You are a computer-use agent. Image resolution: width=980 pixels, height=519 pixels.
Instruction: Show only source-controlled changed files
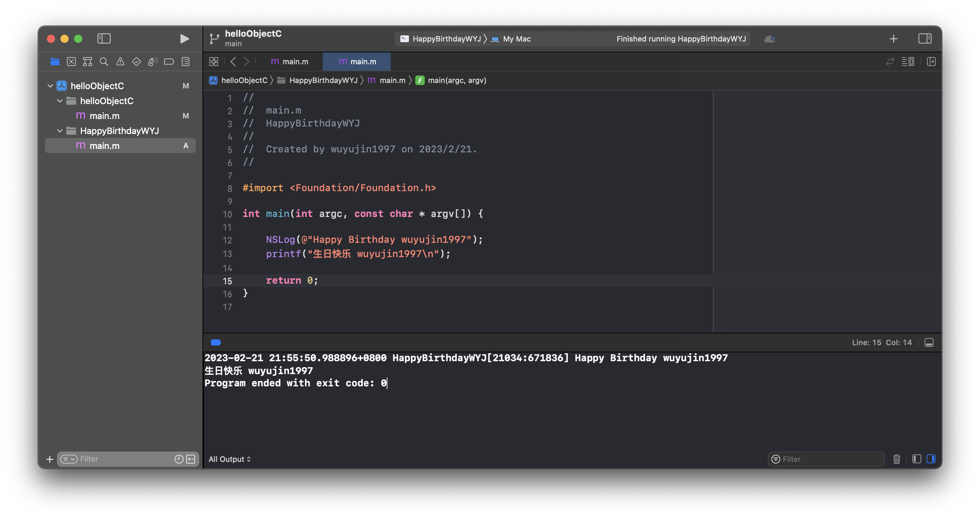coord(191,459)
